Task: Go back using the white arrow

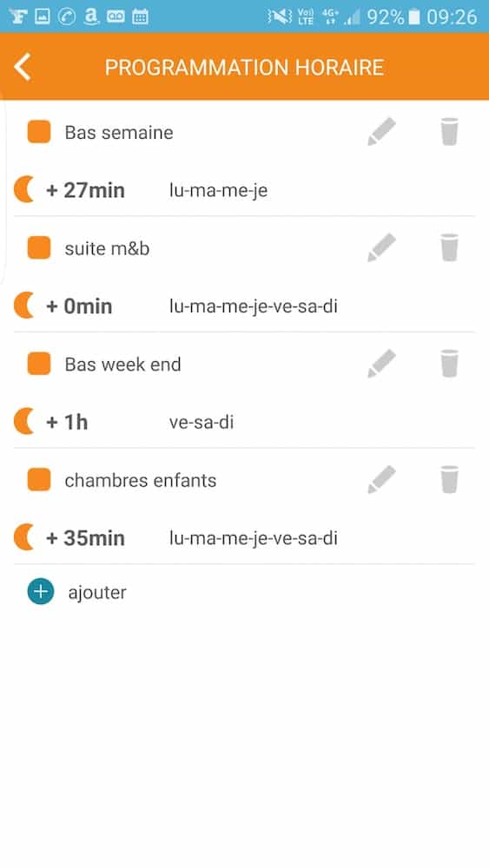Action: click(23, 68)
